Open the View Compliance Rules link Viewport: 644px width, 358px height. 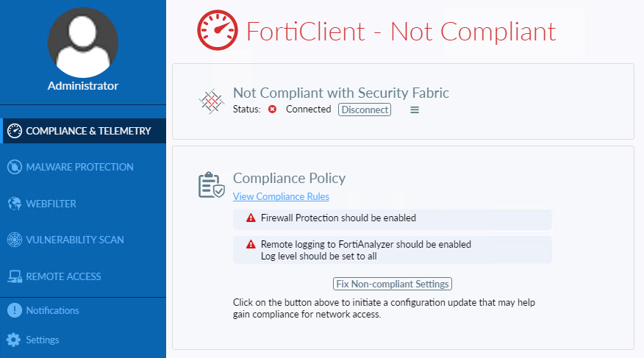(281, 196)
